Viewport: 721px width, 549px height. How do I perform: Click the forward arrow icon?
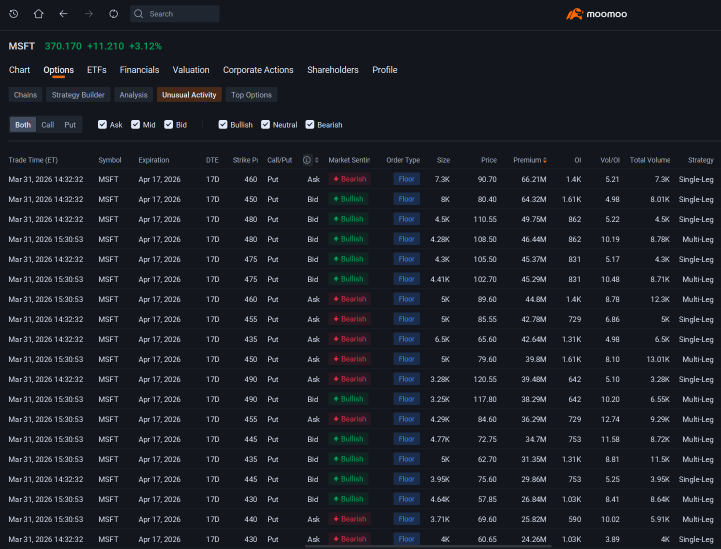[89, 14]
